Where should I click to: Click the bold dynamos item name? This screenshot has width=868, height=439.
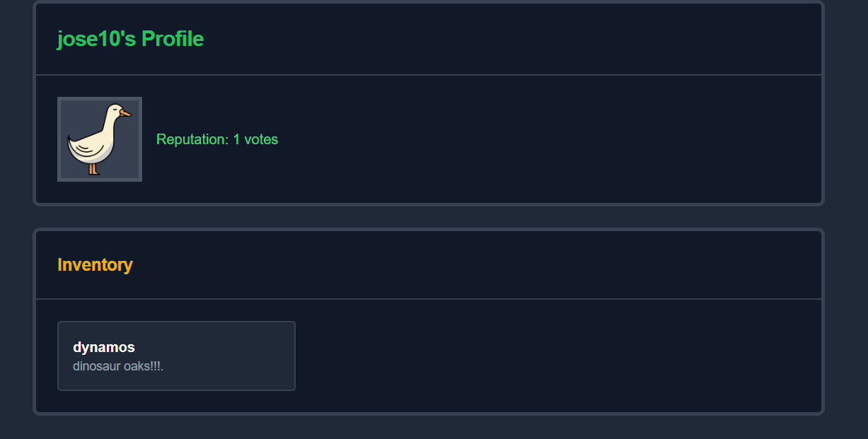[104, 347]
